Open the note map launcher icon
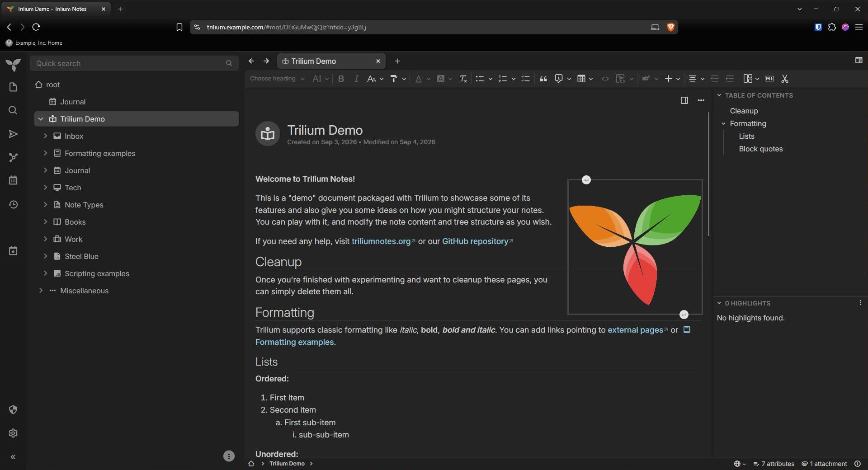 pos(13,158)
